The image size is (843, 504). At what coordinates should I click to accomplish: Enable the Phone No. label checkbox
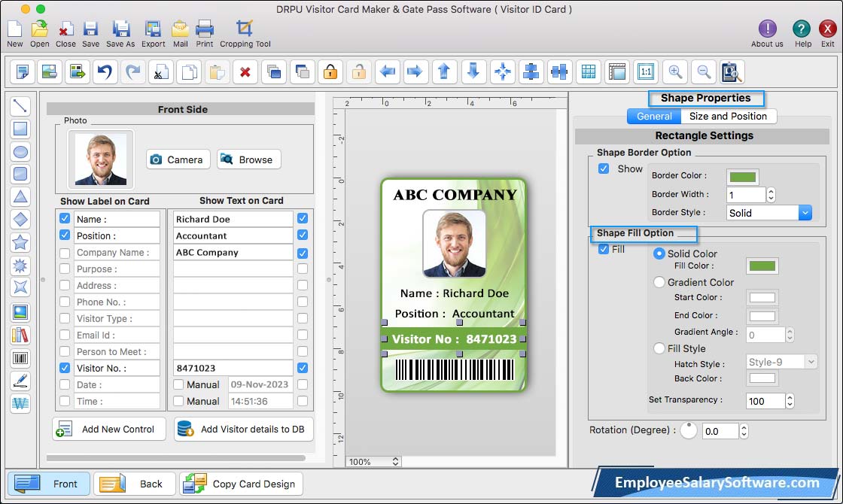tap(65, 302)
